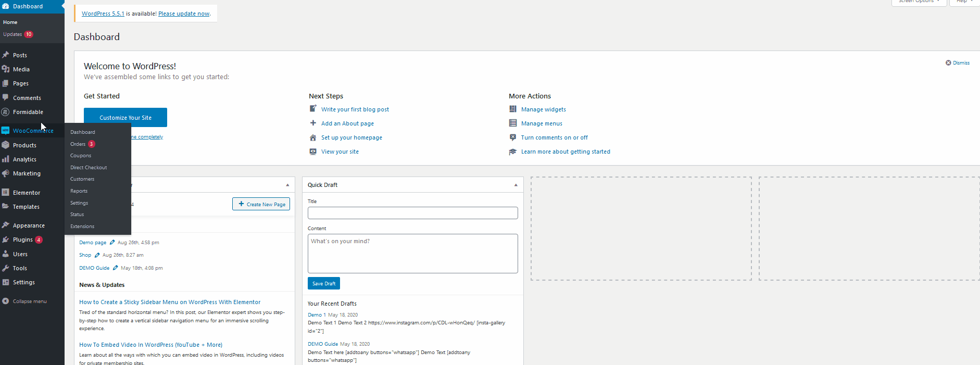Click the Plugins plug icon
The image size is (980, 365).
click(x=6, y=240)
